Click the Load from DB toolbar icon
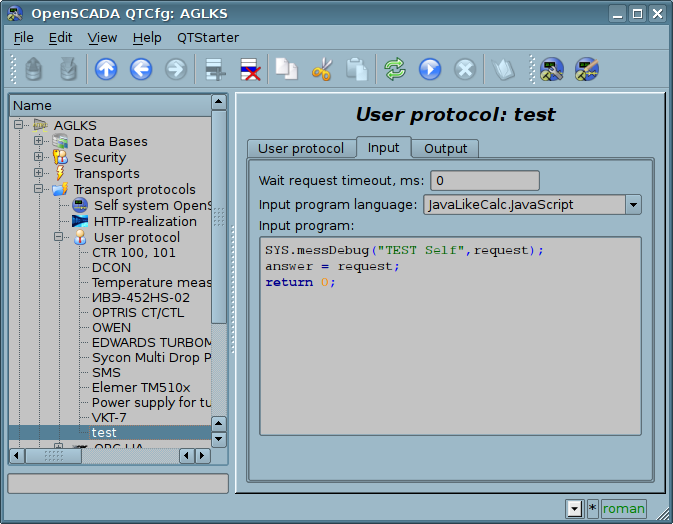673x524 pixels. 33,69
